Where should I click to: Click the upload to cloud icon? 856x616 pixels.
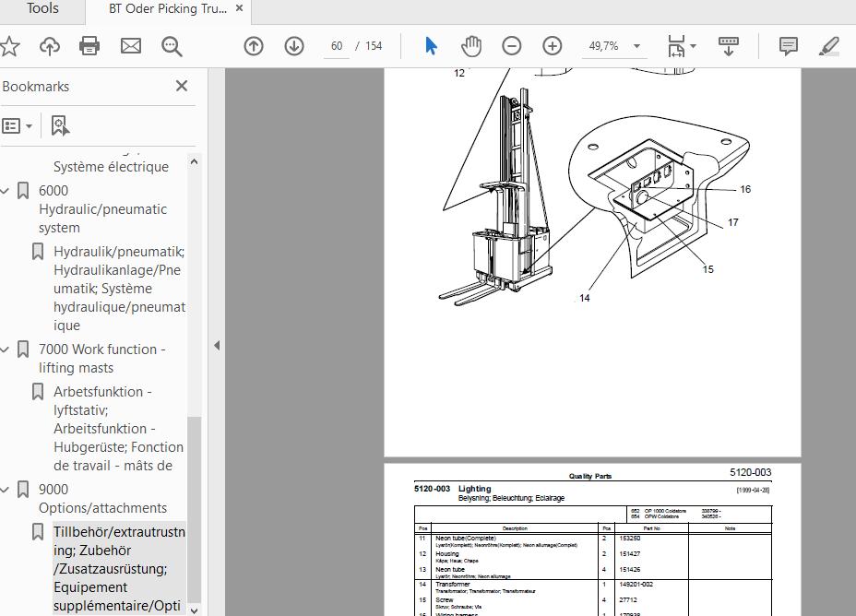point(50,46)
